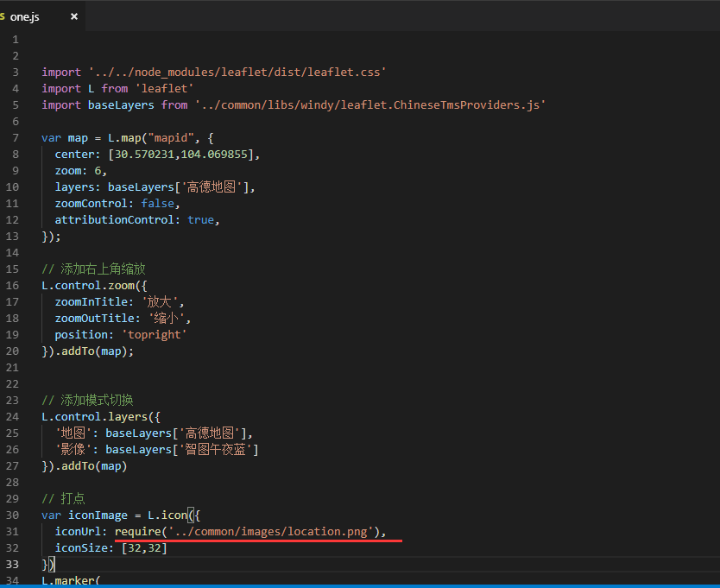This screenshot has height=588, width=720.
Task: Click line number 7 in gutter
Action: coord(16,138)
